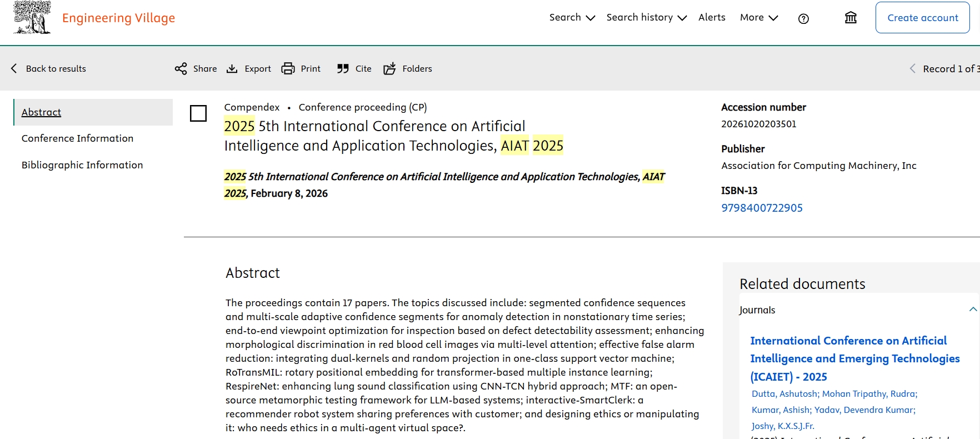Print the record via printer icon
This screenshot has height=439, width=980.
(288, 69)
